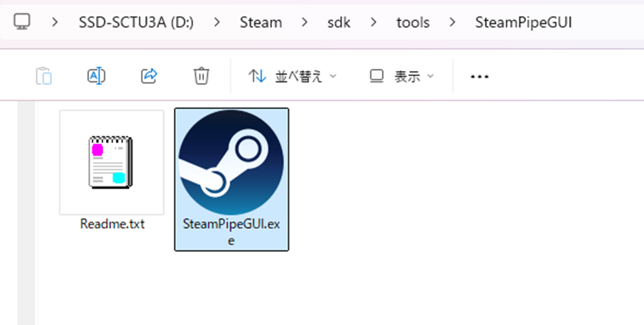
Task: Select the Readme.txt notepad icon
Action: pyautogui.click(x=112, y=162)
